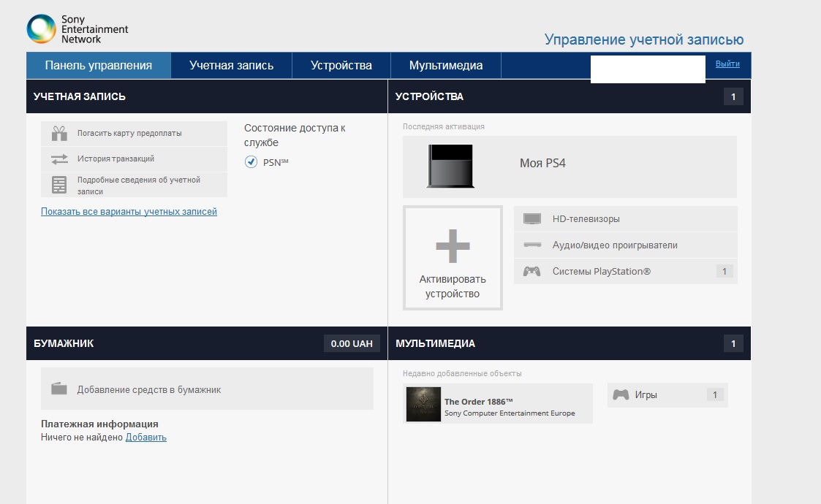Click the Управление учетной записью heading

[x=644, y=39]
